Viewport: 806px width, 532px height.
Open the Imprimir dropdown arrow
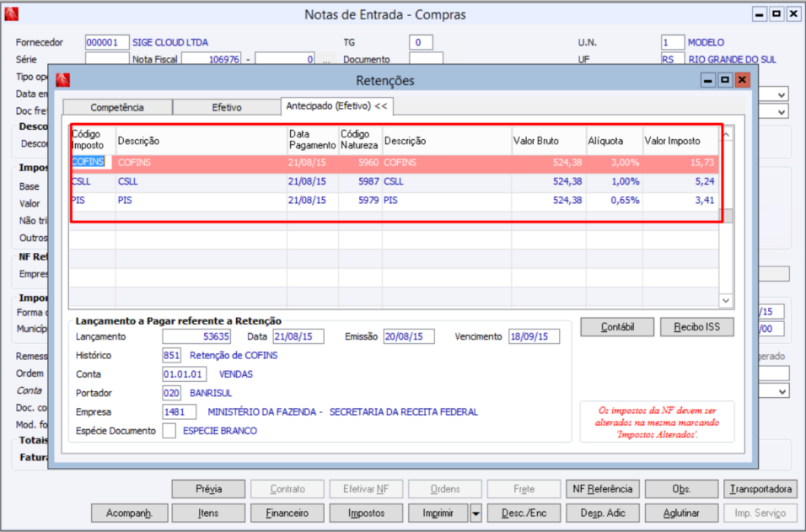click(476, 513)
